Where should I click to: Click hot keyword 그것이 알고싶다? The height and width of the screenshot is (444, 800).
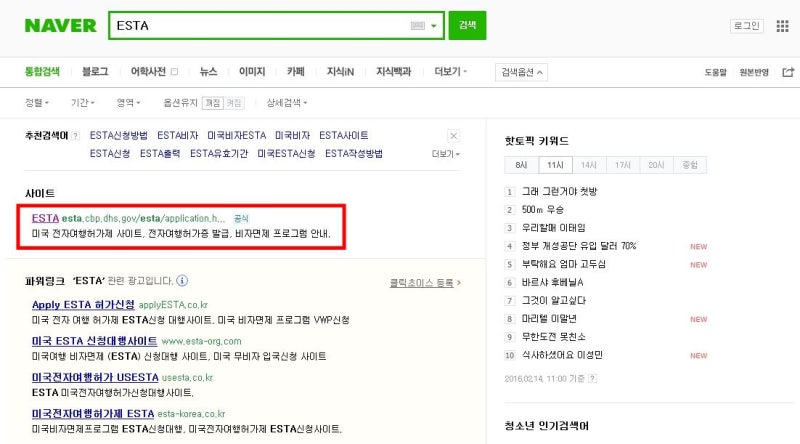554,301
